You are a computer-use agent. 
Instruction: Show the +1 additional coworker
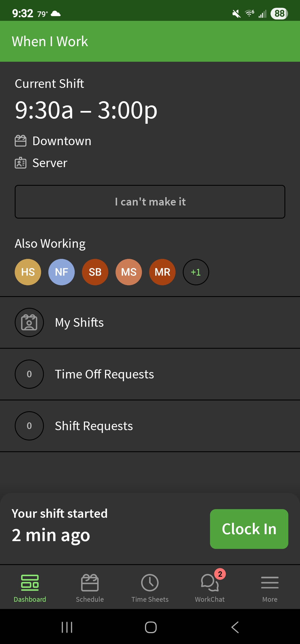196,272
